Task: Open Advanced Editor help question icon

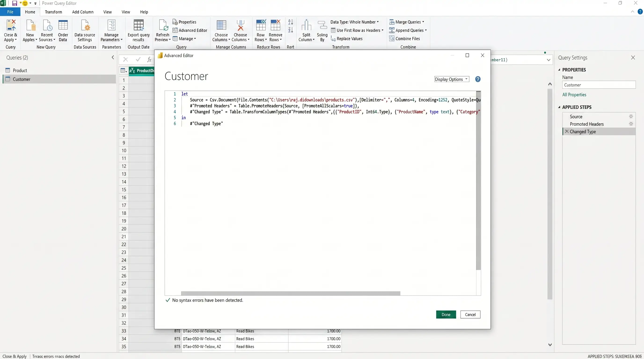Action: pos(478,79)
